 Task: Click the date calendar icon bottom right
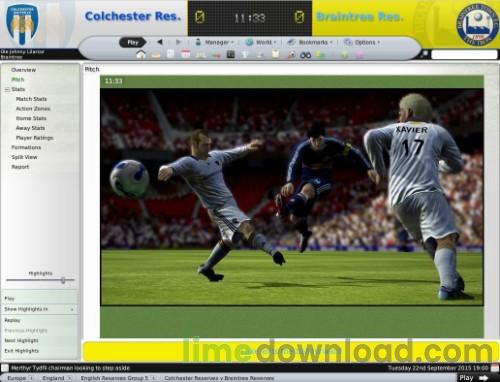pos(495,368)
